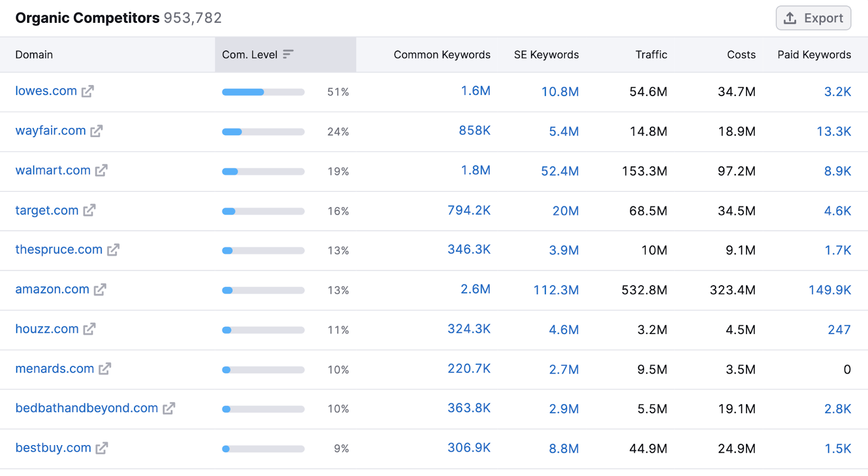Open thespruce.com in new tab icon
Viewport: 868px width, 476px height.
click(113, 250)
